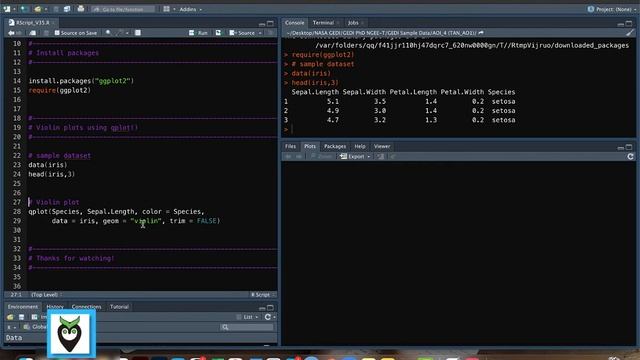
Task: Click the show document outline icon
Action: tap(271, 33)
